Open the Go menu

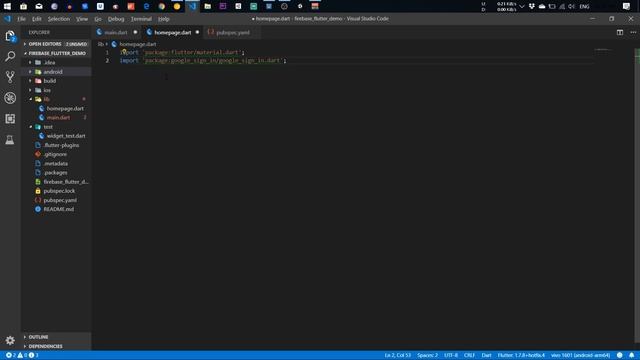point(98,19)
